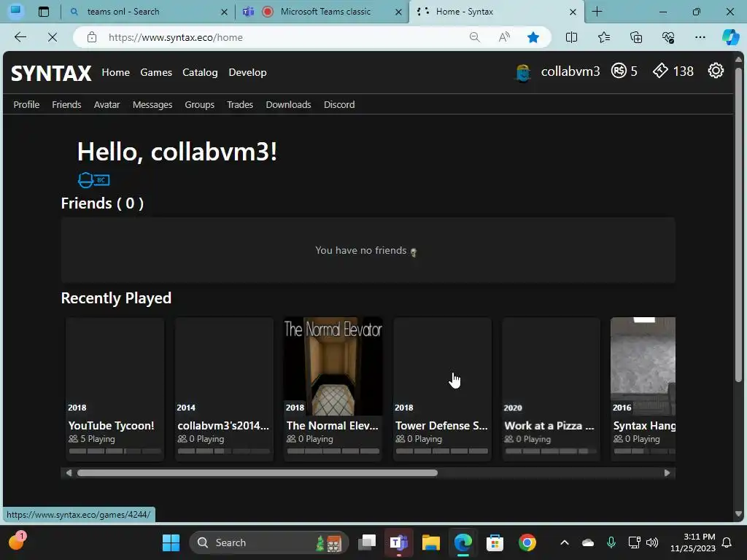Image resolution: width=747 pixels, height=560 pixels.
Task: Open the Messages link
Action: (x=152, y=105)
